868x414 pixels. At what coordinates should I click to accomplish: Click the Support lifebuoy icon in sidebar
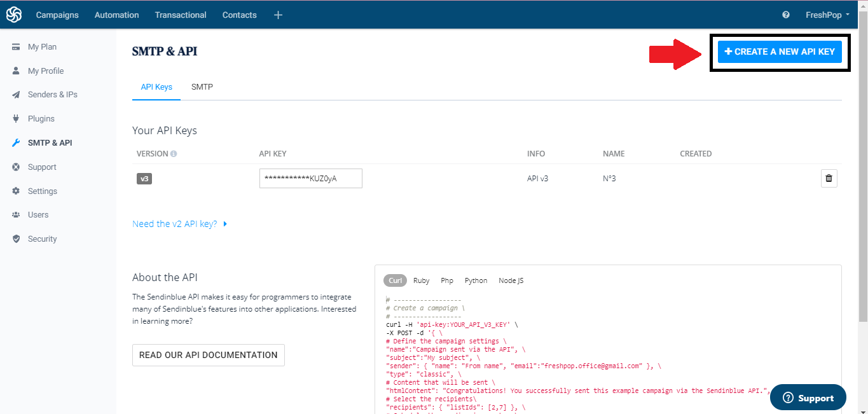16,167
